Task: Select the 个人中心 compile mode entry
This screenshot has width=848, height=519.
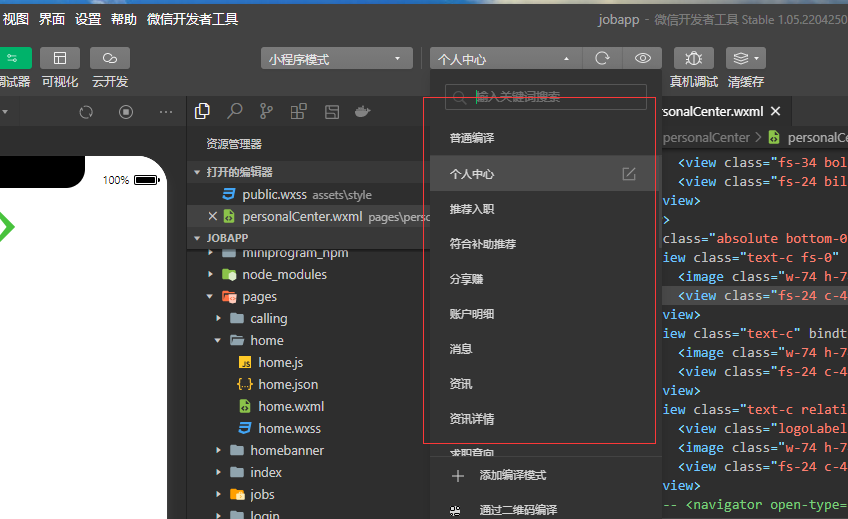Action: [x=546, y=174]
